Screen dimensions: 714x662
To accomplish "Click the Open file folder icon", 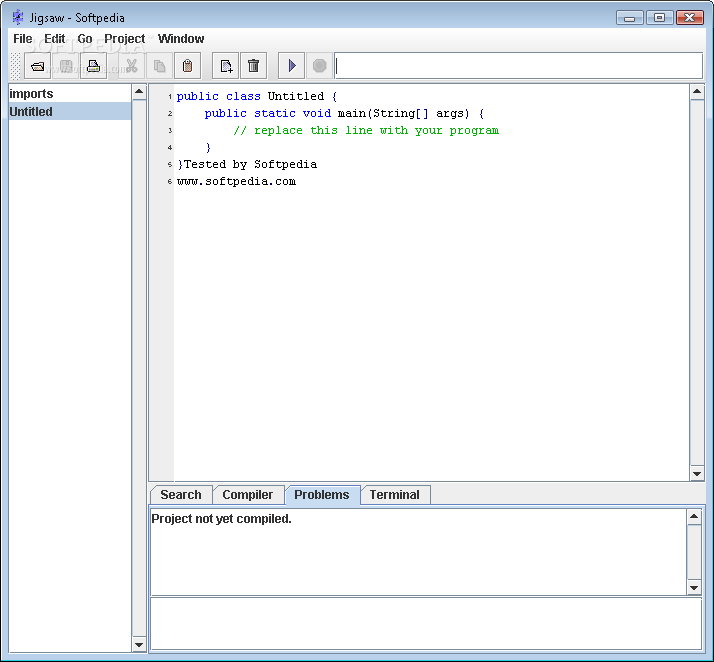I will pos(37,66).
